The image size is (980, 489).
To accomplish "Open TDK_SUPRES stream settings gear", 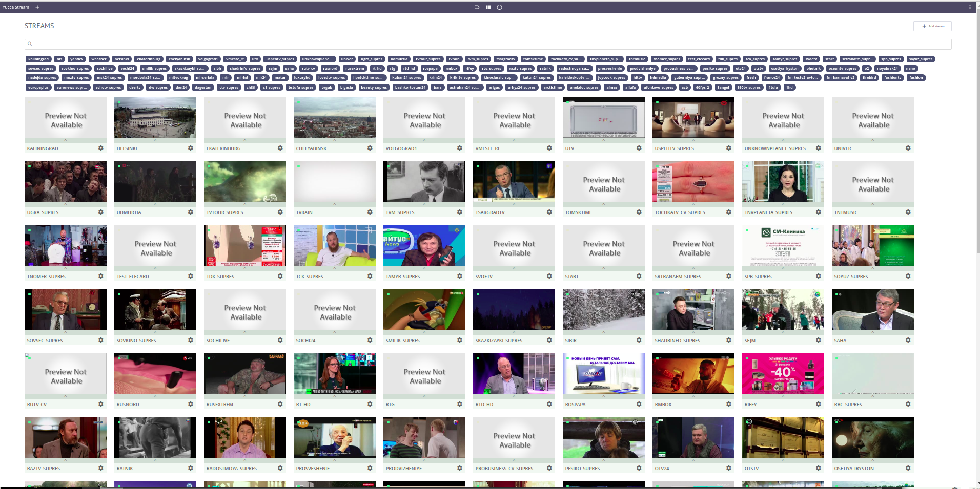I will [x=280, y=276].
